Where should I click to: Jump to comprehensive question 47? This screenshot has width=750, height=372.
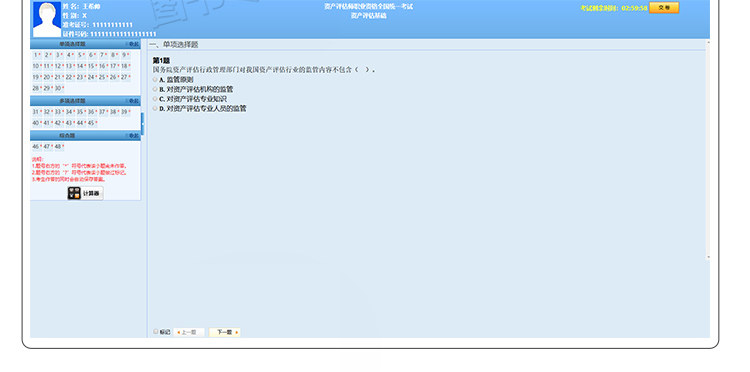click(47, 146)
